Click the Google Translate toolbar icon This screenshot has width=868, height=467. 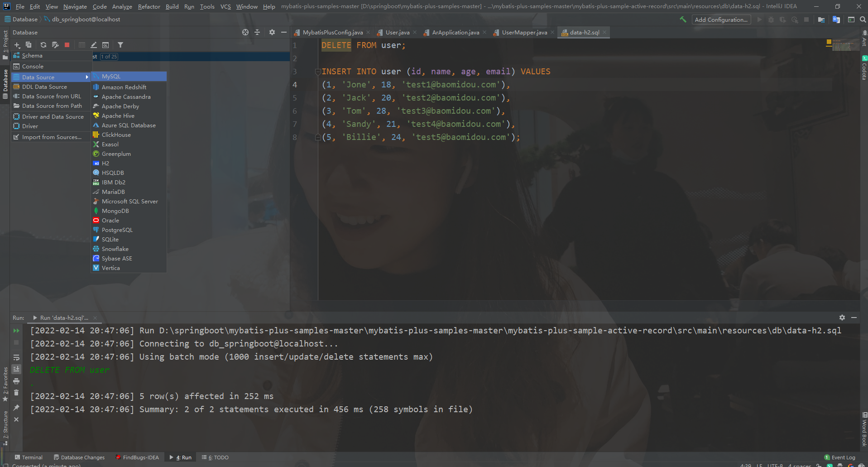click(836, 19)
